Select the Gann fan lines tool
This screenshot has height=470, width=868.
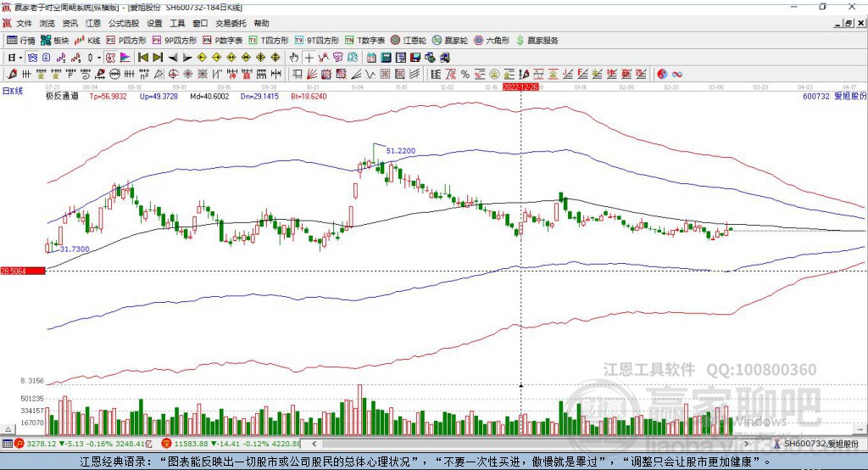click(312, 74)
